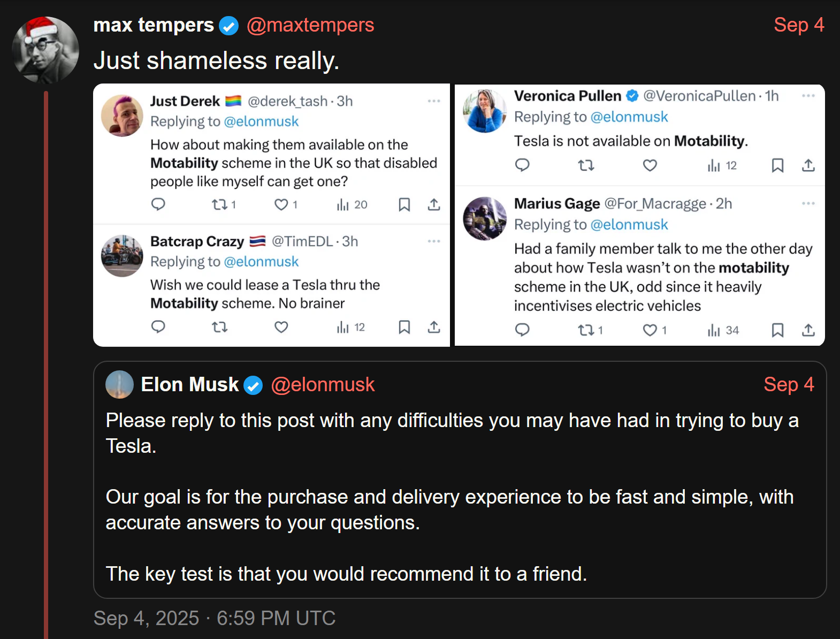Open the Sep 4, 2025 timestamp link
The width and height of the screenshot is (840, 639).
[x=214, y=618]
